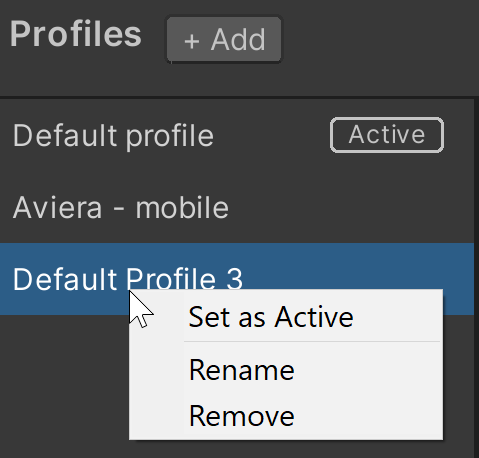Create a new profile with + Add
The height and width of the screenshot is (458, 479).
click(224, 39)
